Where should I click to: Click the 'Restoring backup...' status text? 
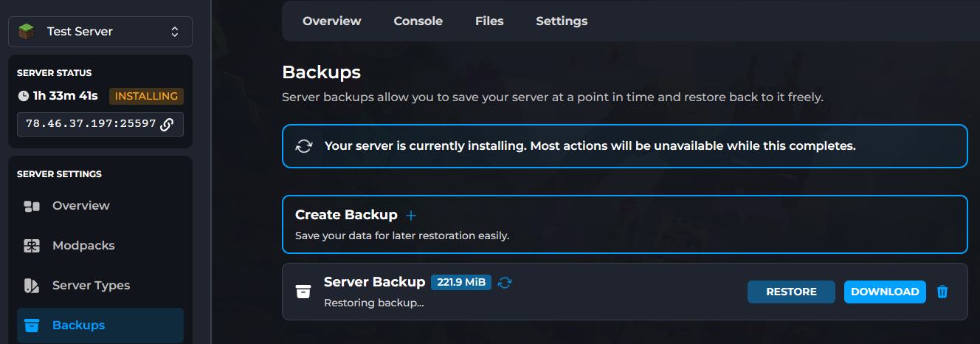coord(374,303)
